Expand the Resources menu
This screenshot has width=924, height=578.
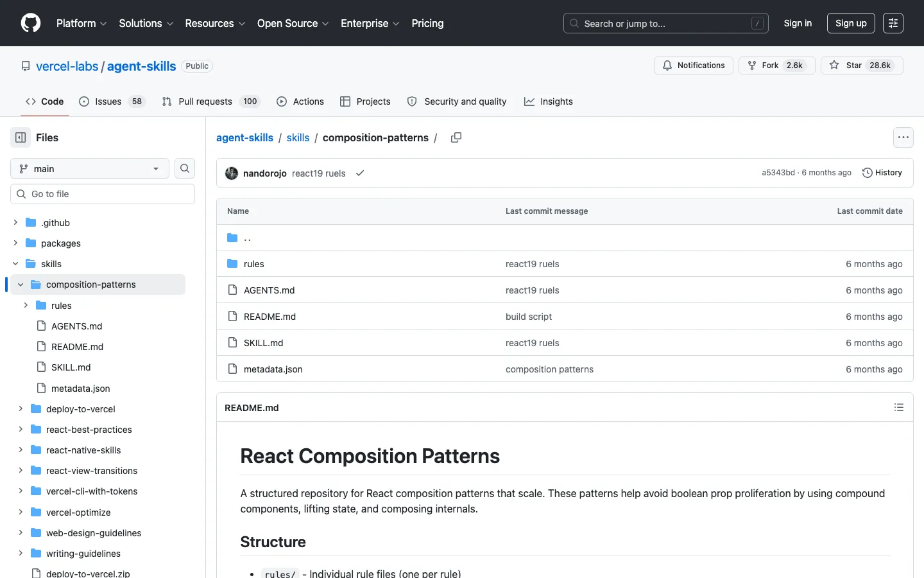(x=215, y=23)
